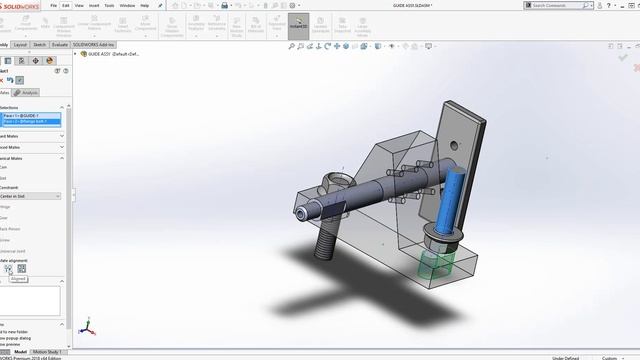The width and height of the screenshot is (640, 360).
Task: Open the Center in Slot constraint dropdown
Action: click(30, 196)
